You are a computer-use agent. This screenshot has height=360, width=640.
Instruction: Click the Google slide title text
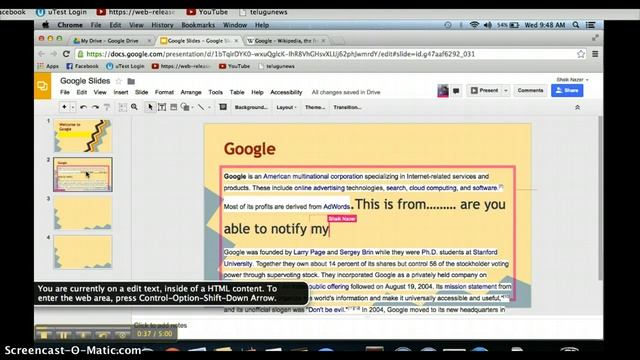pyautogui.click(x=249, y=149)
